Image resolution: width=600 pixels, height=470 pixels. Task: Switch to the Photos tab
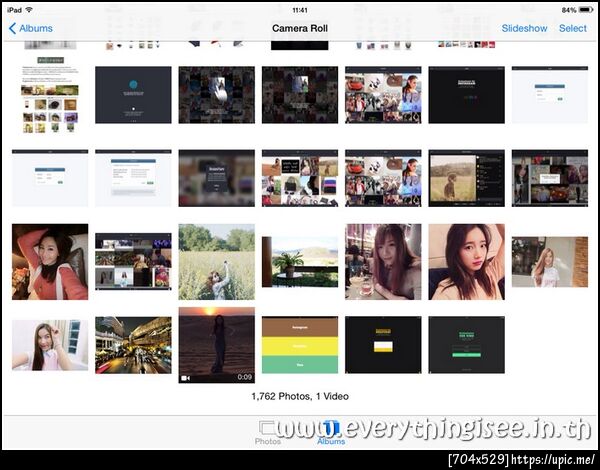coord(267,433)
